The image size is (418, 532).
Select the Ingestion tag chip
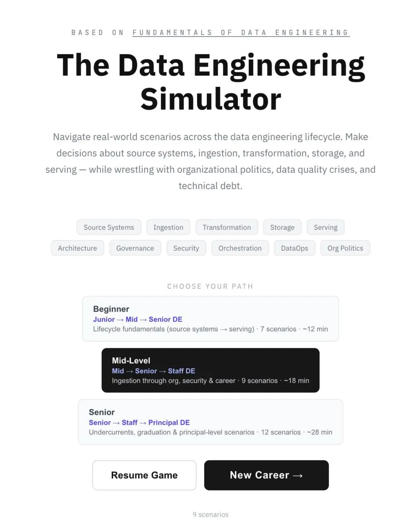(168, 227)
